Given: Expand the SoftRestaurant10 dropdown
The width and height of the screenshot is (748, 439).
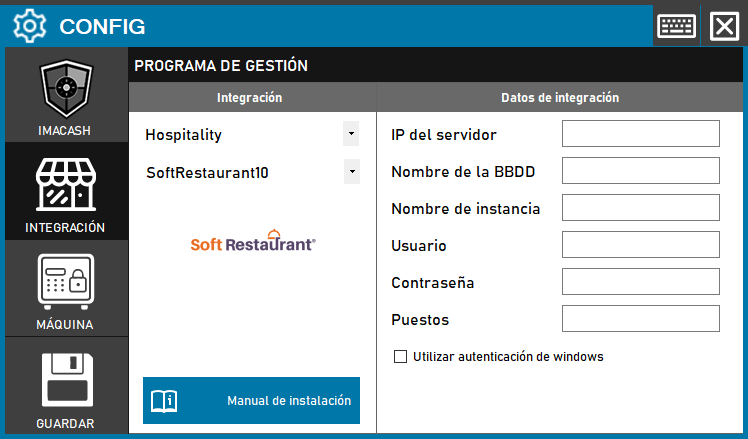Looking at the screenshot, I should click(x=350, y=172).
